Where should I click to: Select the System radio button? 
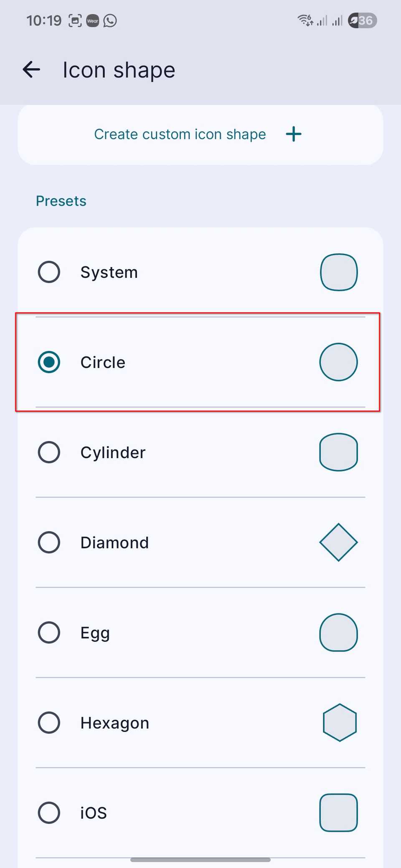49,272
